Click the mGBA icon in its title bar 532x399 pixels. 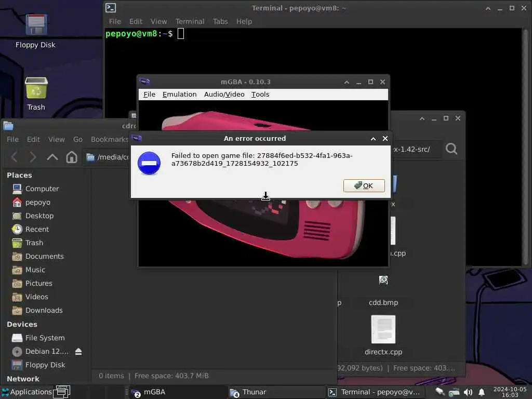tap(145, 82)
